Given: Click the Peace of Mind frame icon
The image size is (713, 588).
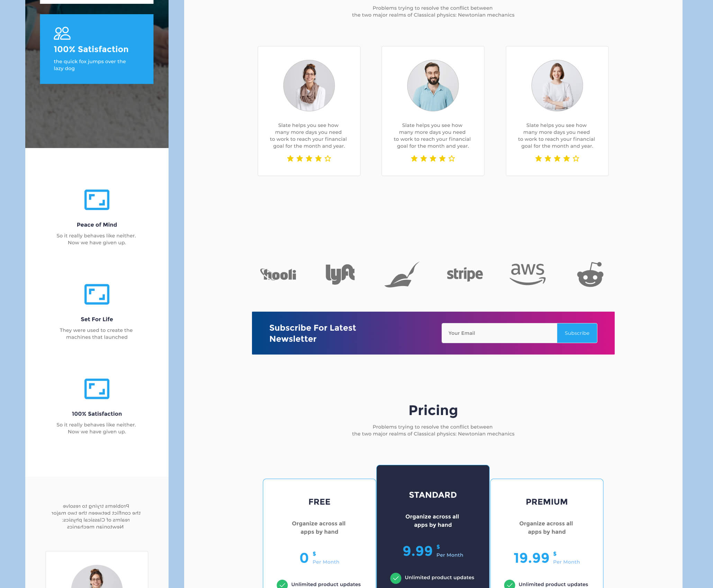Looking at the screenshot, I should [96, 199].
